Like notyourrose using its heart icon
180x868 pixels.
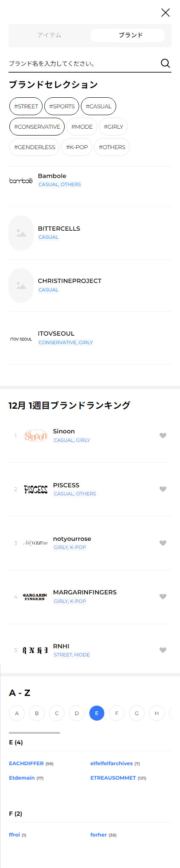coord(163,543)
